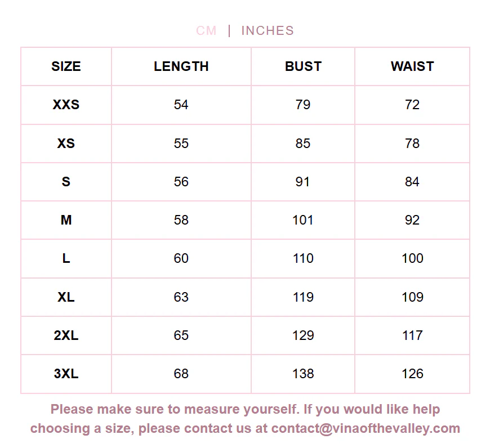Screen dimensions: 490x448
Task: Select the XL size row label
Action: (66, 297)
